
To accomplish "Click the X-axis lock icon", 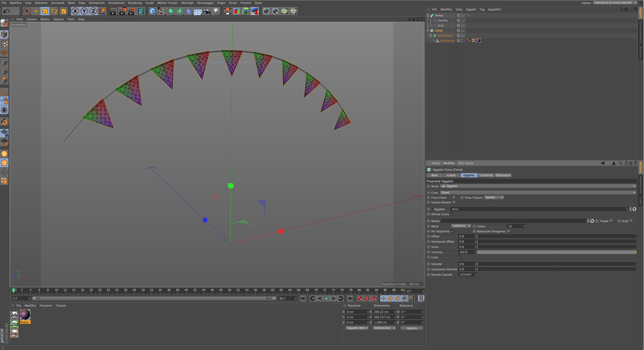I will click(x=75, y=11).
